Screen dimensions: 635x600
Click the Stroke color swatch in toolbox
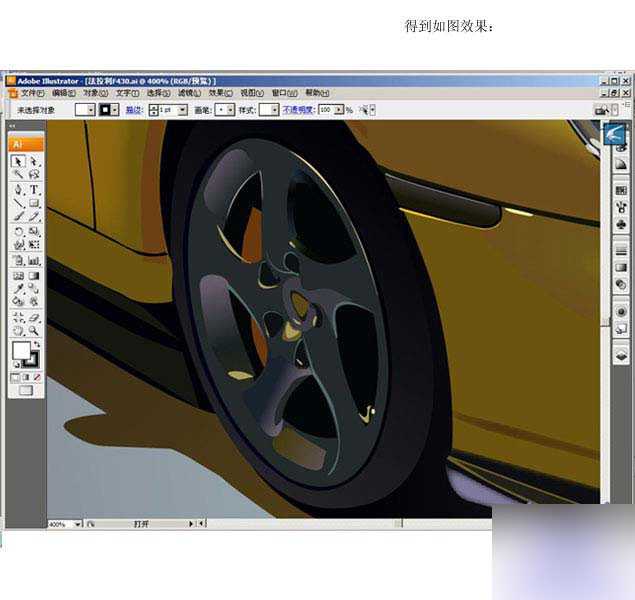(32, 360)
